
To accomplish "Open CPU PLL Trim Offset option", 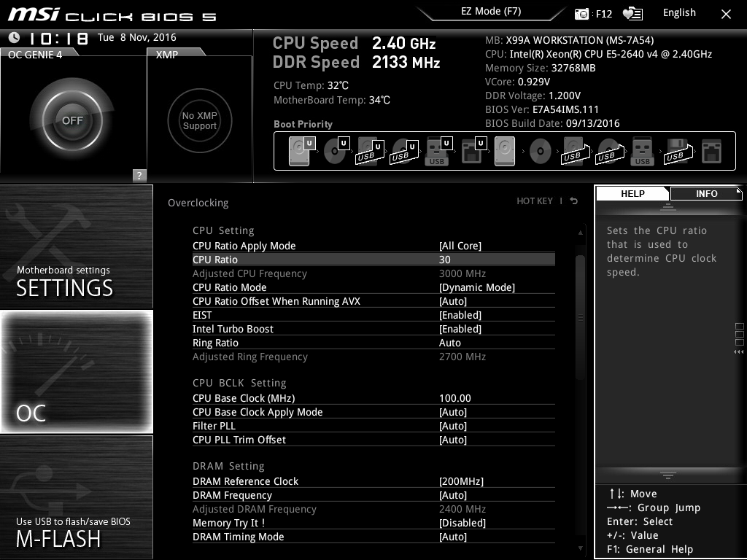I will click(x=373, y=440).
